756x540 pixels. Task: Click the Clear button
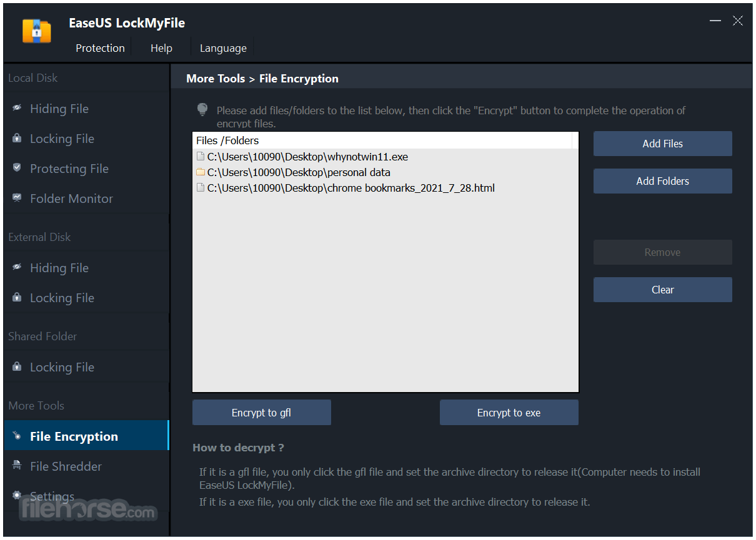tap(662, 290)
